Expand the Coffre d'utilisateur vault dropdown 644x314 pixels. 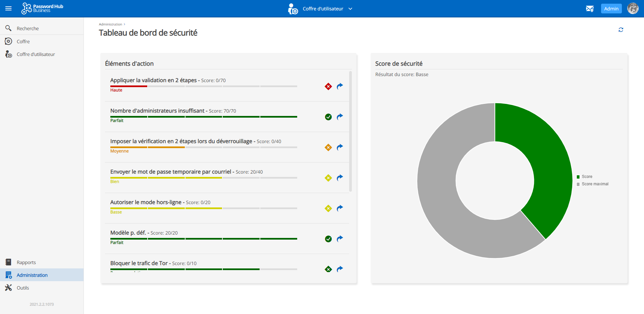click(350, 9)
